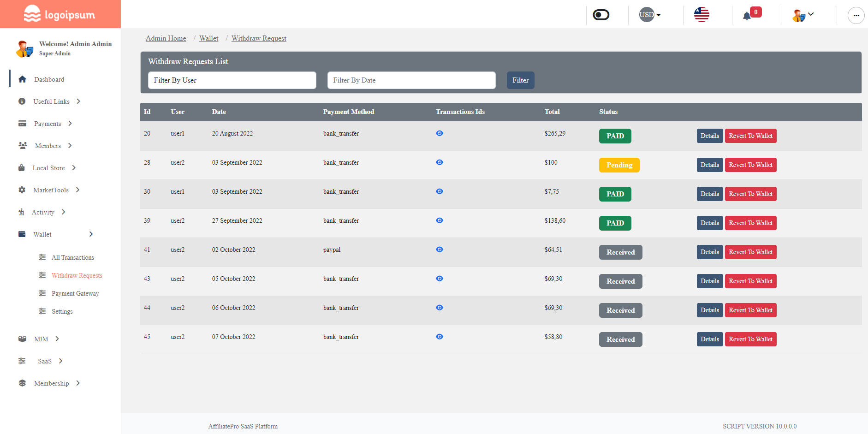Image resolution: width=868 pixels, height=434 pixels.
Task: Click the Useful Links info icon
Action: pyautogui.click(x=22, y=101)
